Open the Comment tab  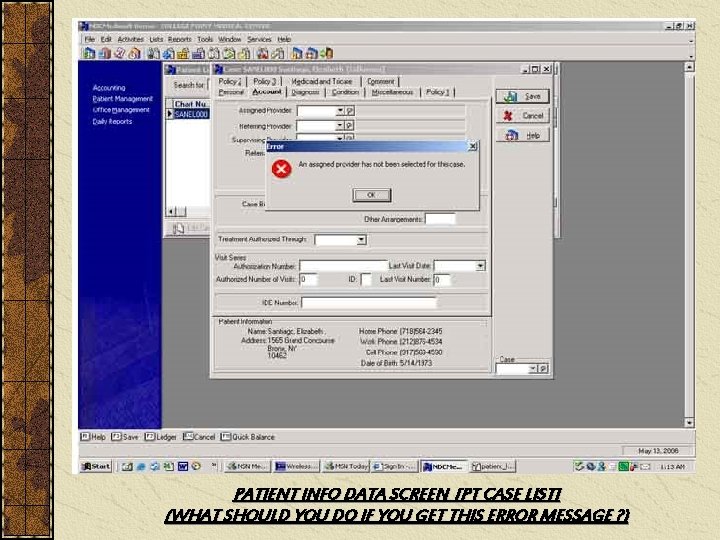tap(381, 81)
